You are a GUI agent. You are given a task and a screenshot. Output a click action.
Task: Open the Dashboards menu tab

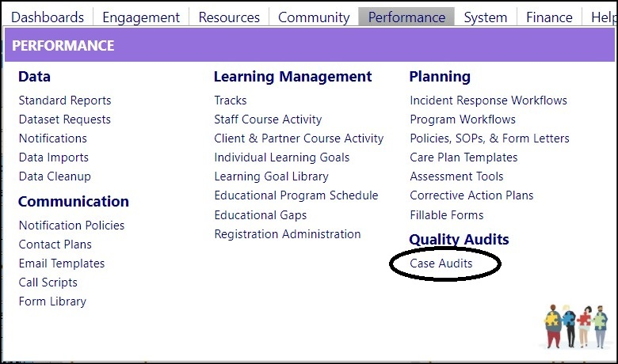pyautogui.click(x=48, y=17)
